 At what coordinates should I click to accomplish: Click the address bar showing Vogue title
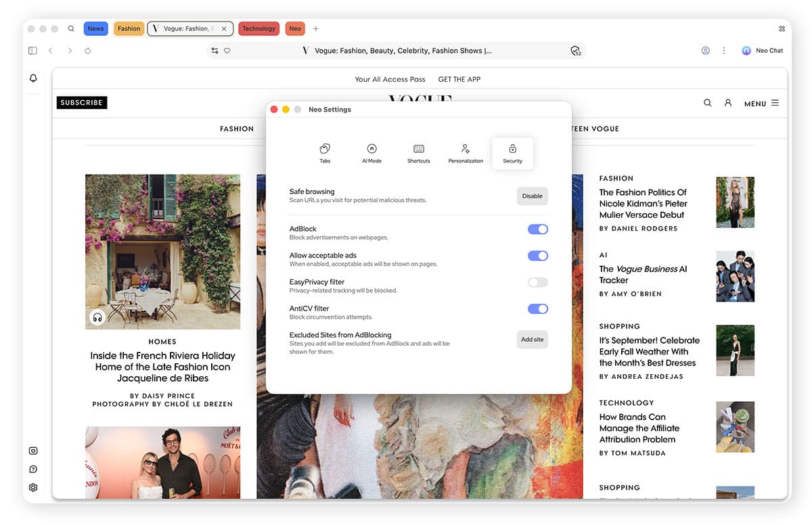397,51
